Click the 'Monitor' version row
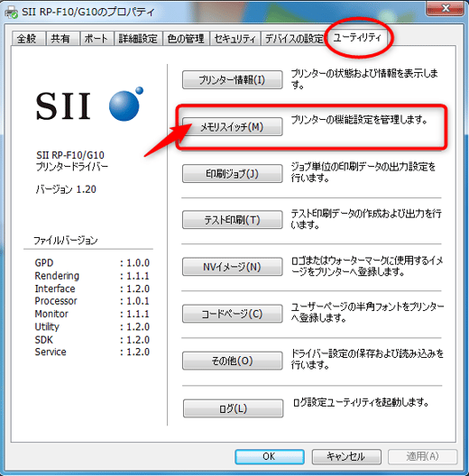469x476 pixels. tap(92, 314)
